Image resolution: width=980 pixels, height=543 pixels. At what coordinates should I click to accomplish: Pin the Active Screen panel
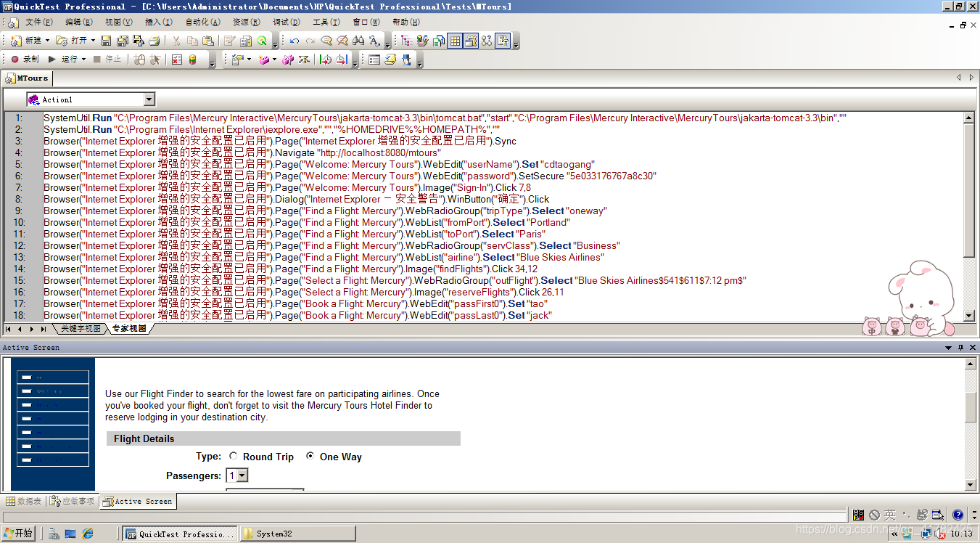pos(960,348)
